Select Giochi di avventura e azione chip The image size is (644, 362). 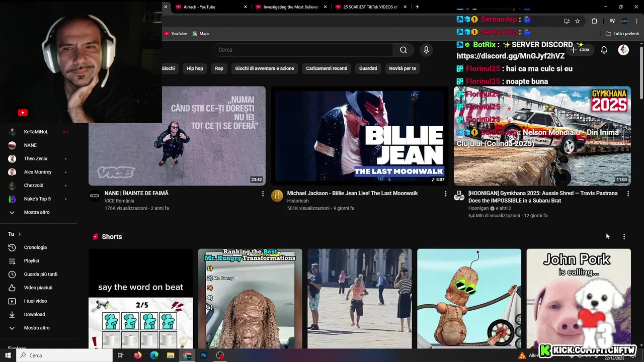pyautogui.click(x=265, y=68)
